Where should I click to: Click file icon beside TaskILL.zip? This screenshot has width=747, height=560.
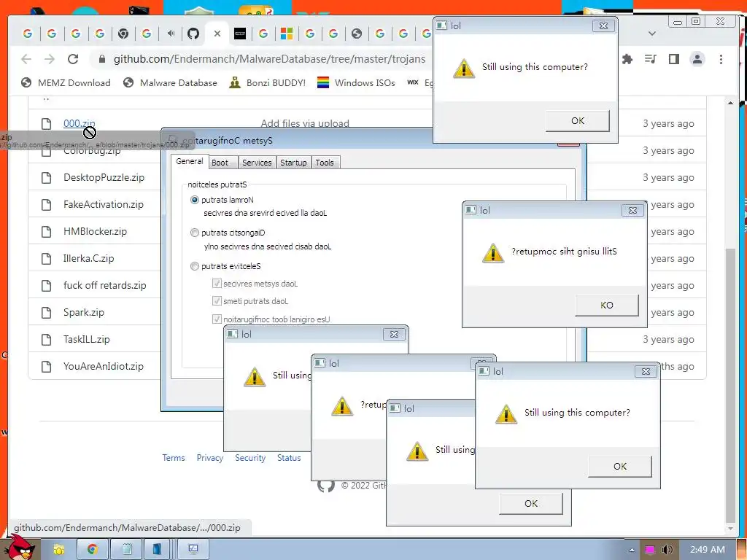click(x=46, y=340)
